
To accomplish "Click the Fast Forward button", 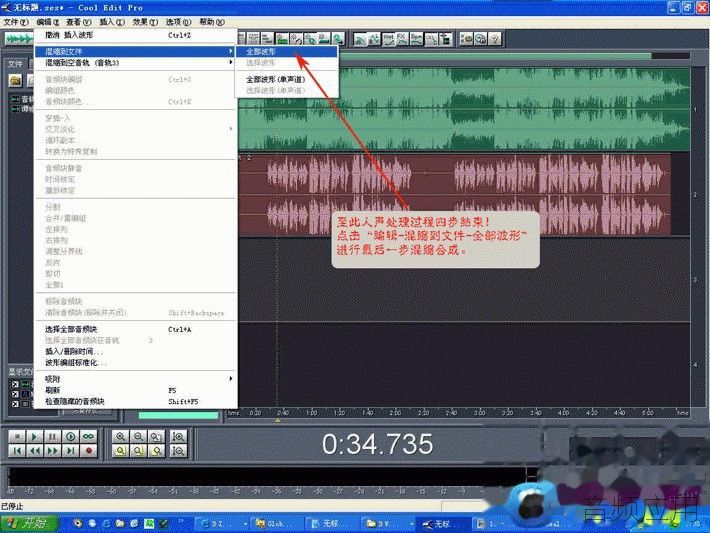I will click(52, 451).
